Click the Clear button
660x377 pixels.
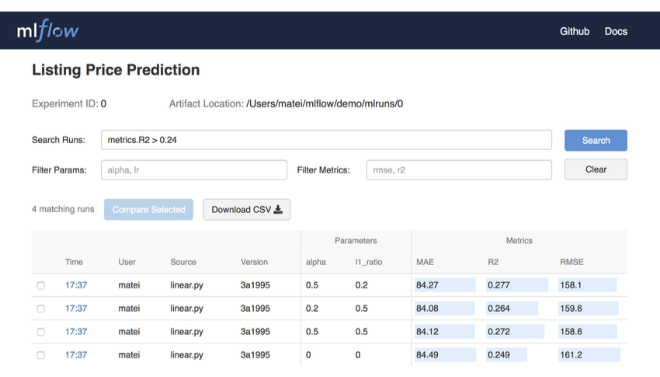pos(596,169)
